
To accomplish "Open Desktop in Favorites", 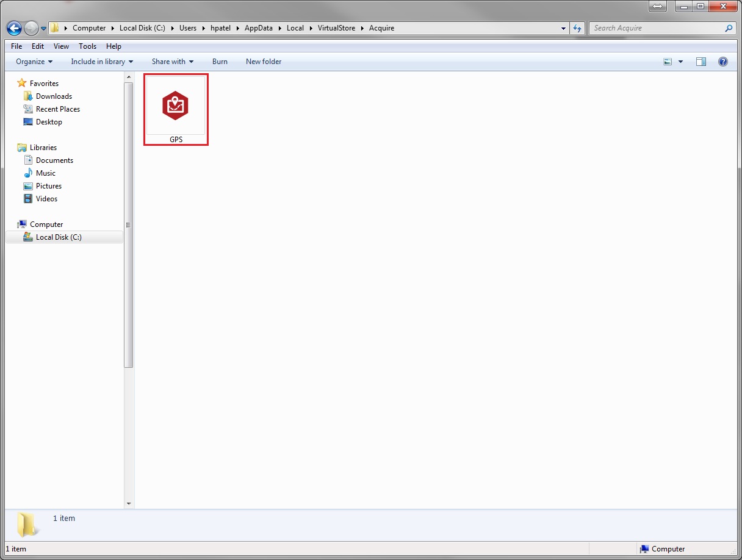I will (x=49, y=122).
